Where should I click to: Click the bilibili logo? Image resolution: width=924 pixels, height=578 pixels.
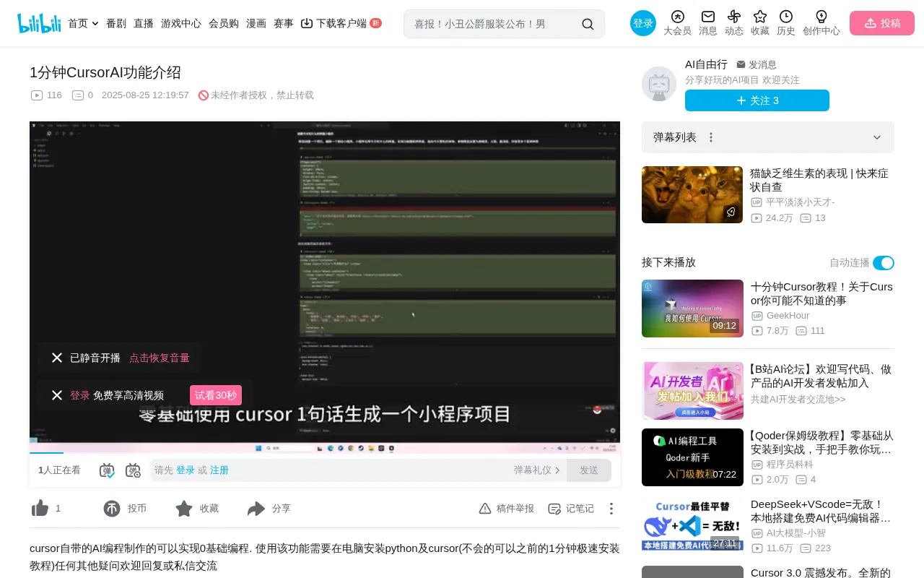[39, 23]
